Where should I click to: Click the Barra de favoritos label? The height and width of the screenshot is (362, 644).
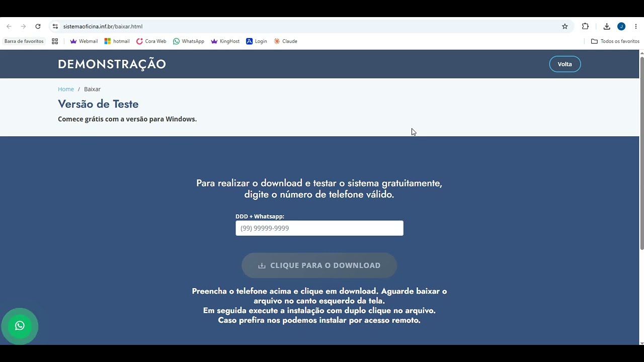click(24, 41)
